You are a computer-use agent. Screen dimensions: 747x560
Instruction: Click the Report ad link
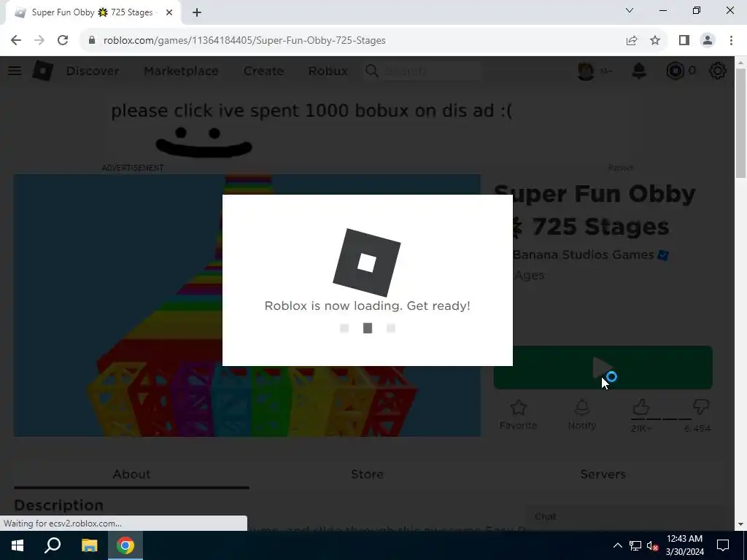point(620,168)
